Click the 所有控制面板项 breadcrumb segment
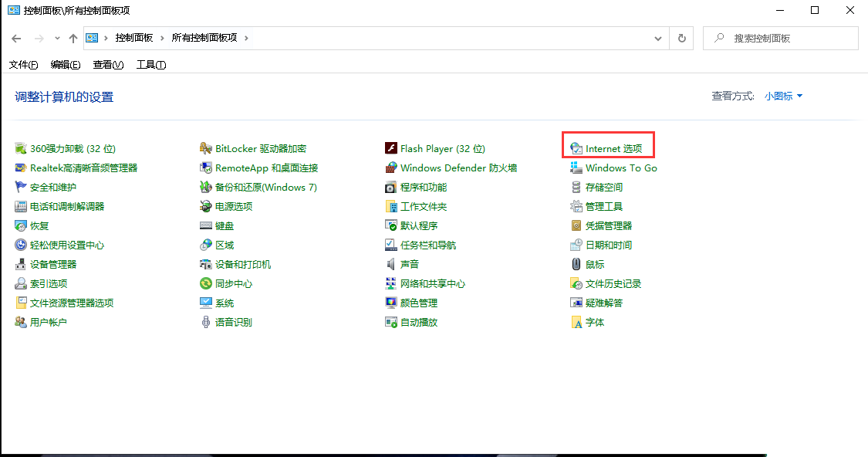This screenshot has height=457, width=868. click(204, 38)
